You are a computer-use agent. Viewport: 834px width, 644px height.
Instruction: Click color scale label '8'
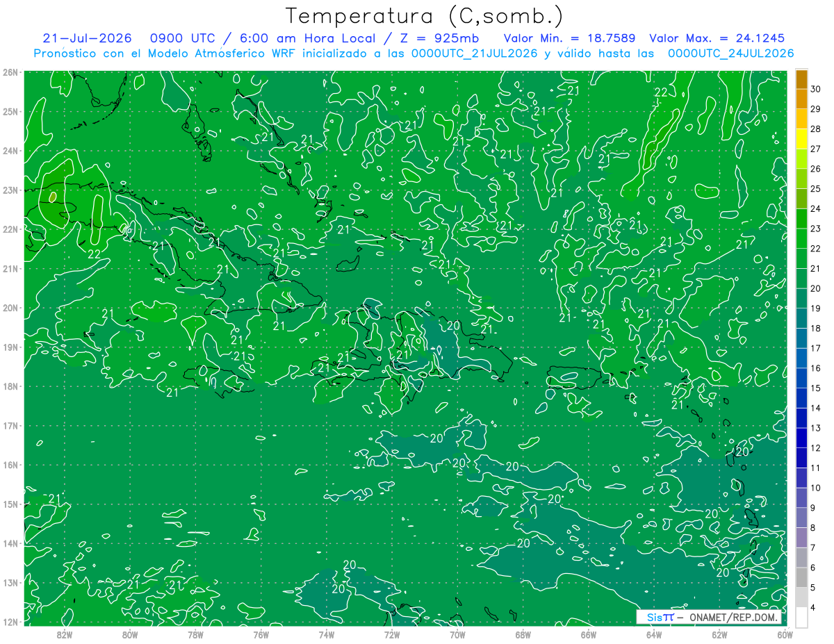[x=814, y=527]
